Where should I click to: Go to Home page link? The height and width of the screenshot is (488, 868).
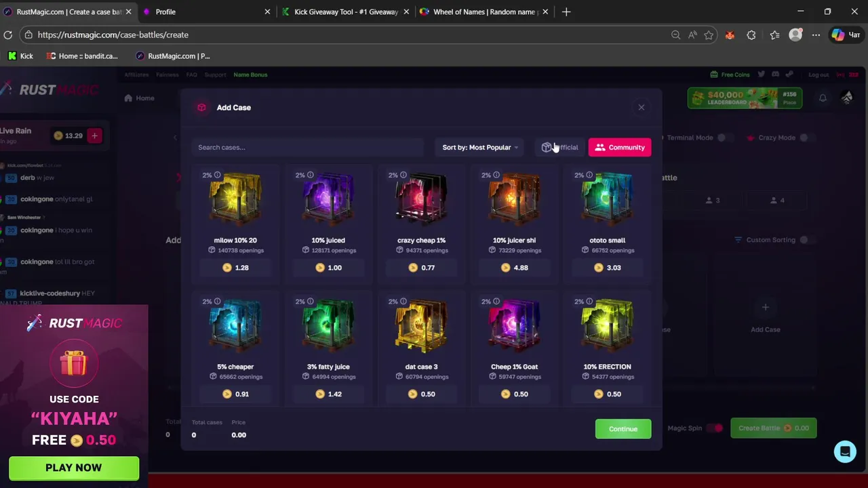139,98
